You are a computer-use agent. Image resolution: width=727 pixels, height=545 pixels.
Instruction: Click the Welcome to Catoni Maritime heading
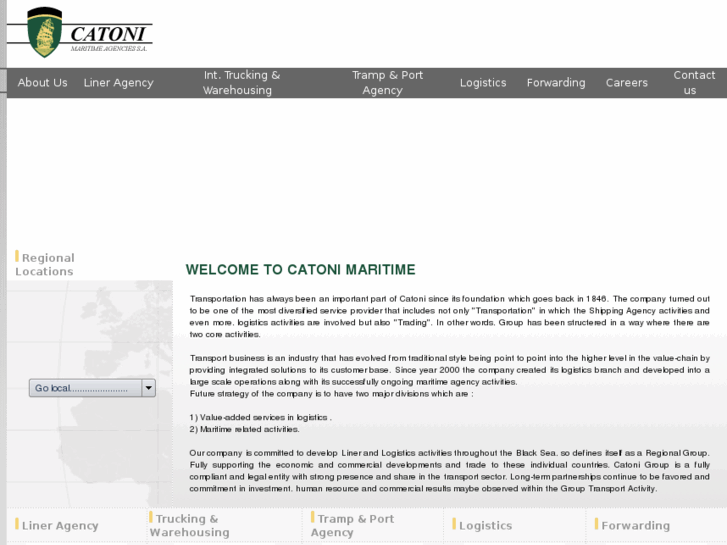300,269
